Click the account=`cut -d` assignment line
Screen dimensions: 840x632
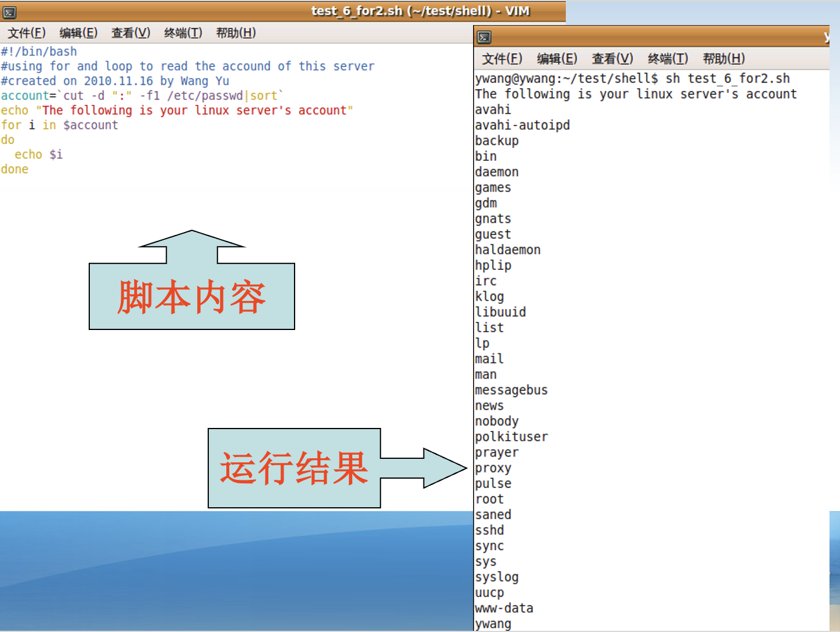click(143, 95)
